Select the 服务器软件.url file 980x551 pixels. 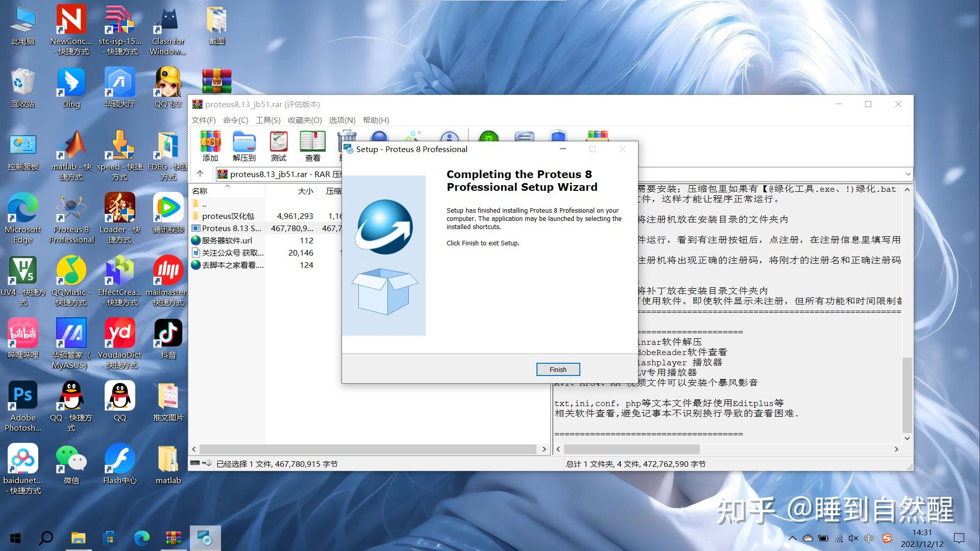227,240
